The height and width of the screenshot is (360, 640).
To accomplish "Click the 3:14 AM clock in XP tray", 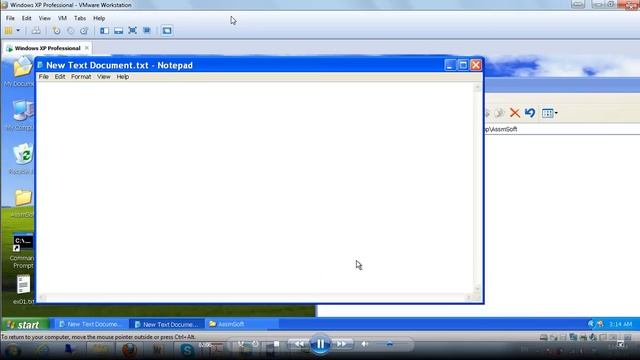I will click(x=620, y=324).
